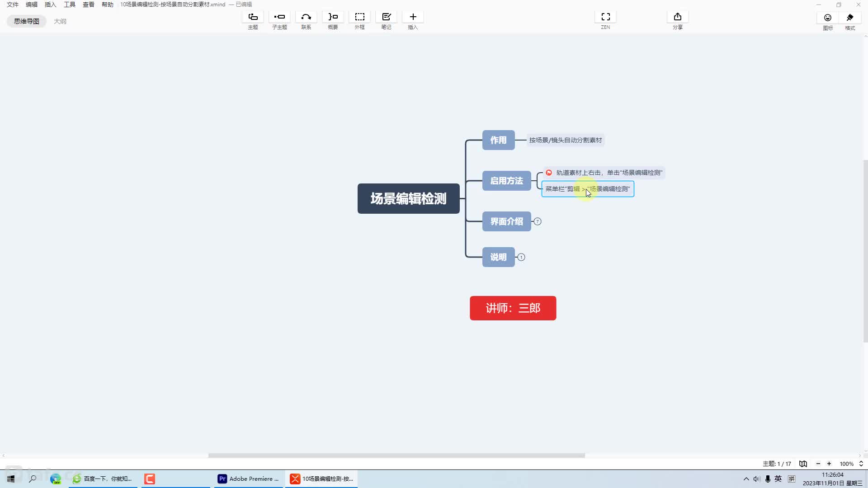Show hidden tray icons chevron
The image size is (868, 488).
point(746,479)
